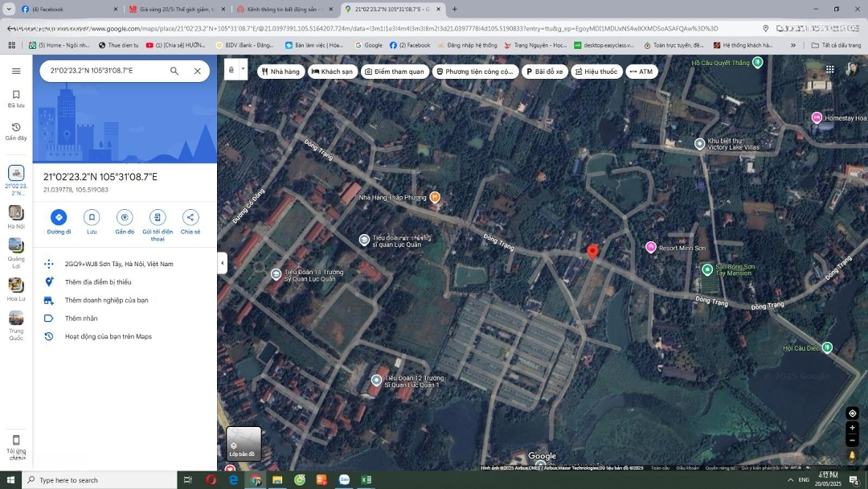Screen dimensions: 868x489
Task: Zoom in the map with plus
Action: pyautogui.click(x=852, y=428)
